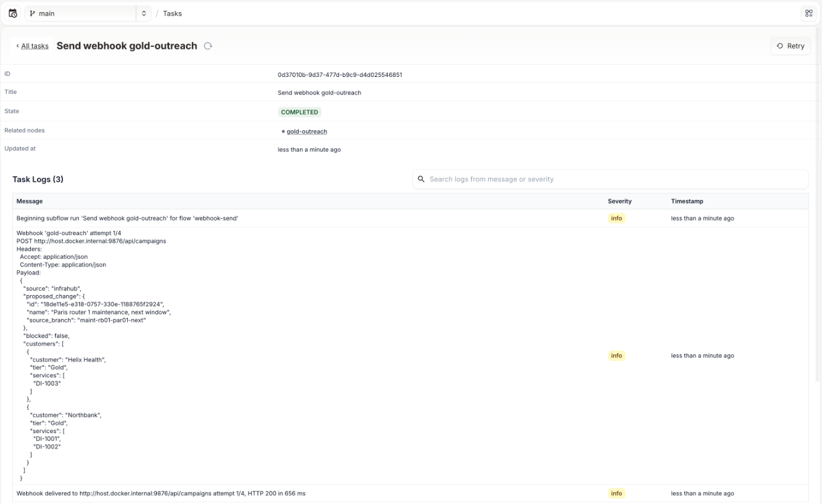This screenshot has height=504, width=822.
Task: Click the "source_branch" payload line
Action: 86,320
